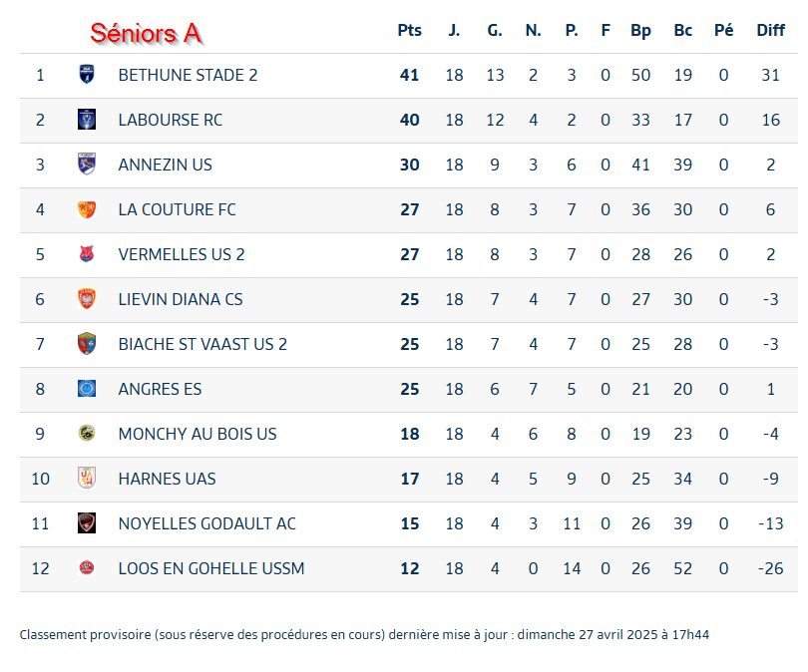Click the Loos En Gohelle USSM logo
The width and height of the screenshot is (808, 672).
[87, 567]
